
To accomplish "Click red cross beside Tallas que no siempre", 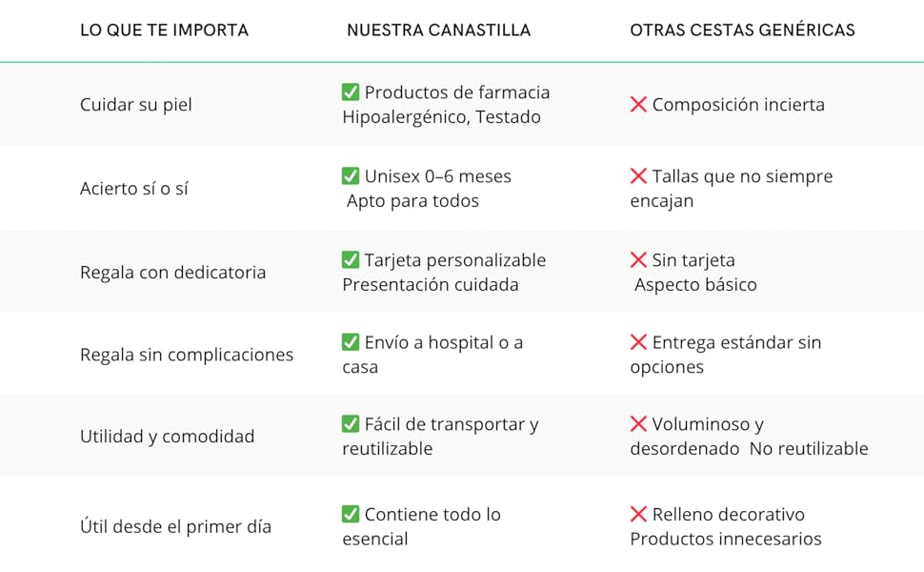I will [x=638, y=176].
